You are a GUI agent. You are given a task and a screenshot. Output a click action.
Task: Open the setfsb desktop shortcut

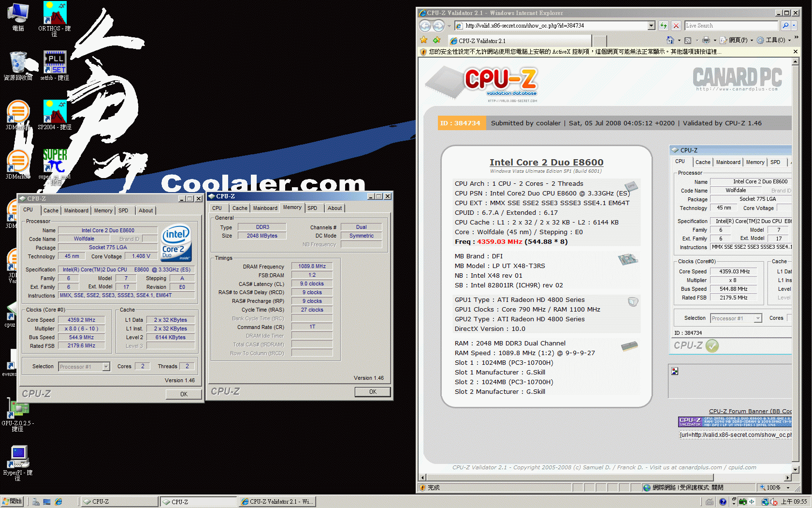(x=55, y=65)
